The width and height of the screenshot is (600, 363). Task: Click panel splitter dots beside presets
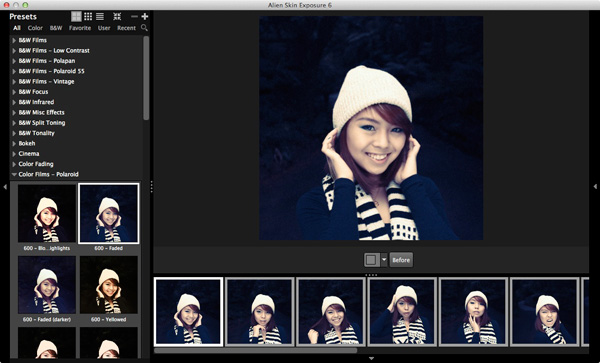(x=152, y=187)
